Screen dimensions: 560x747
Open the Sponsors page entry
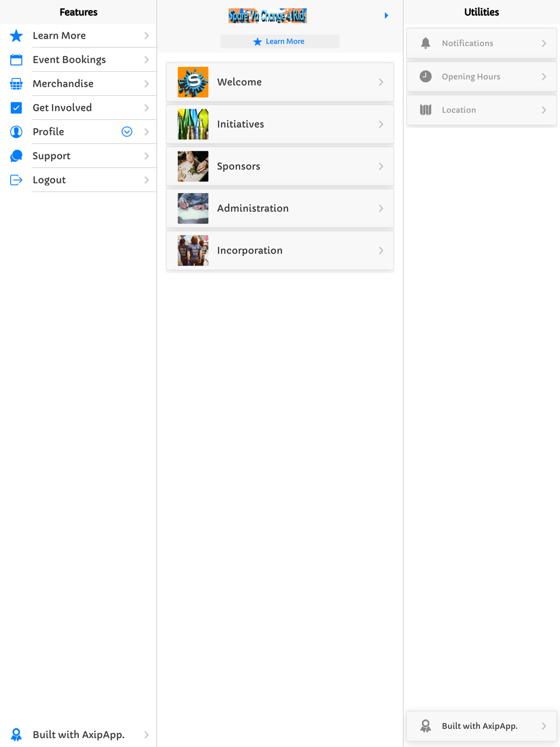[x=280, y=166]
